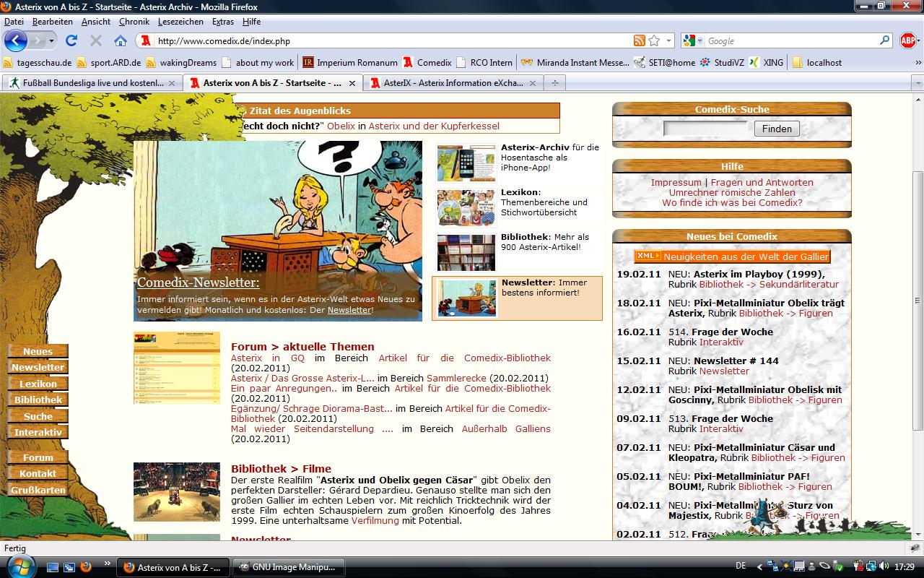This screenshot has height=578, width=924.
Task: Navigate back with the back arrow
Action: coord(14,40)
